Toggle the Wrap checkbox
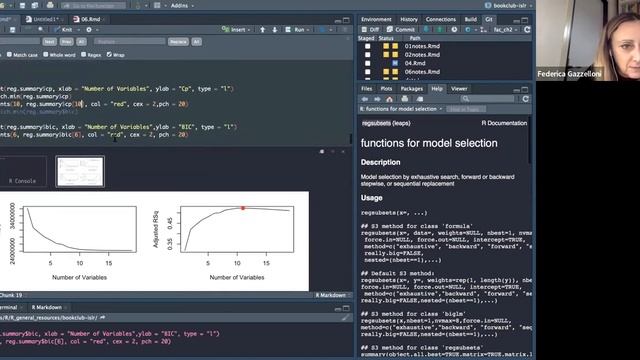The width and height of the screenshot is (640, 360). pyautogui.click(x=109, y=54)
